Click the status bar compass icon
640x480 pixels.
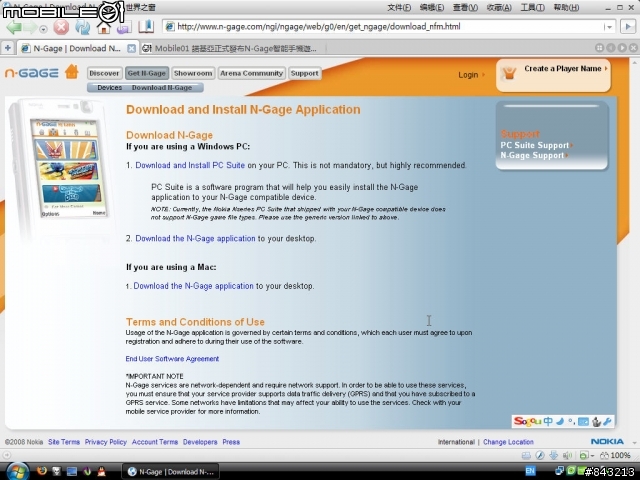pyautogui.click(x=540, y=456)
